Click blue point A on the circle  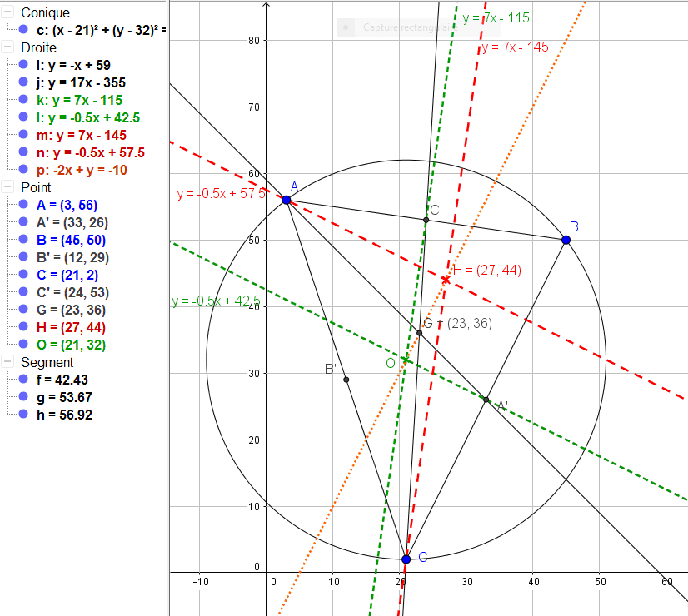[x=286, y=200]
